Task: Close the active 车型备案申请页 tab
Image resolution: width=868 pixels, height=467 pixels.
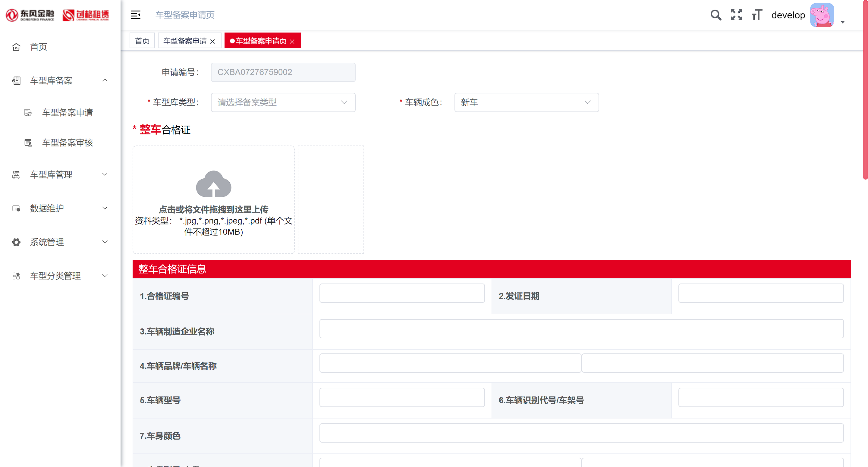Action: [x=292, y=42]
